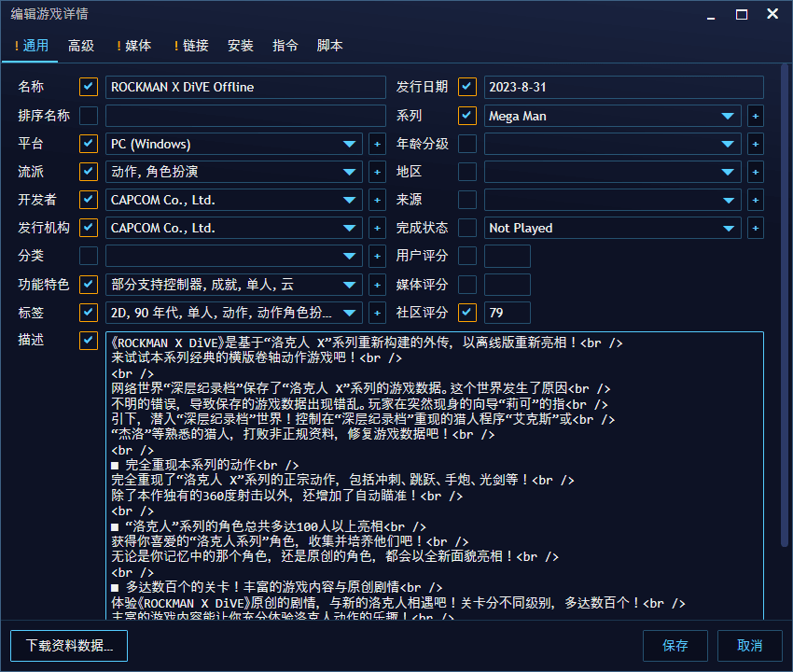The height and width of the screenshot is (672, 793).
Task: Uncheck the 描述 checkbox
Action: tap(89, 341)
